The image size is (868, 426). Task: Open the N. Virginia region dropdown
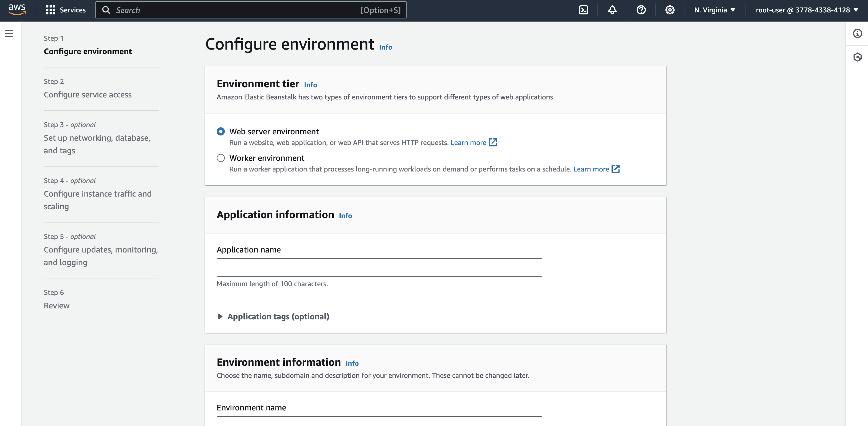(714, 10)
